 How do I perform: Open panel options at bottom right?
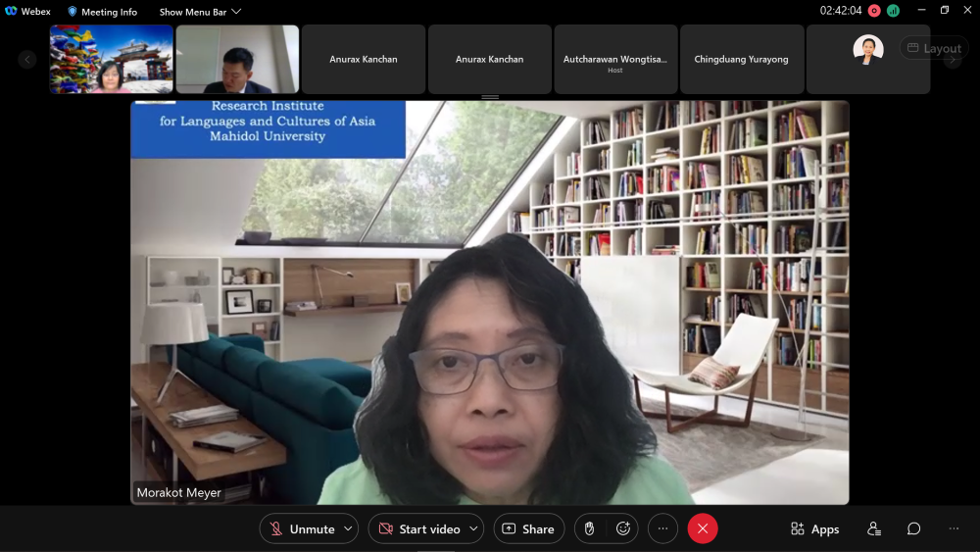[x=954, y=529]
